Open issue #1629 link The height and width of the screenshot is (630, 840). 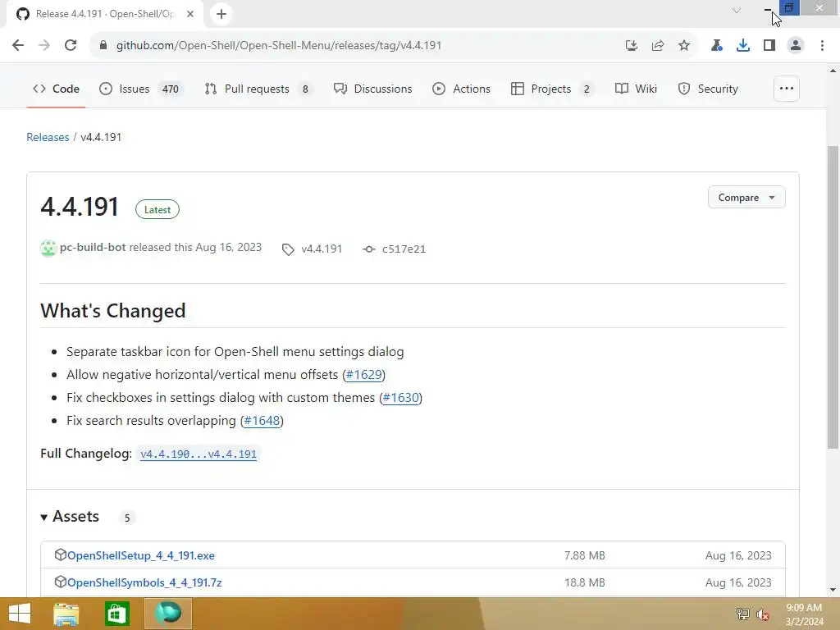click(x=363, y=374)
